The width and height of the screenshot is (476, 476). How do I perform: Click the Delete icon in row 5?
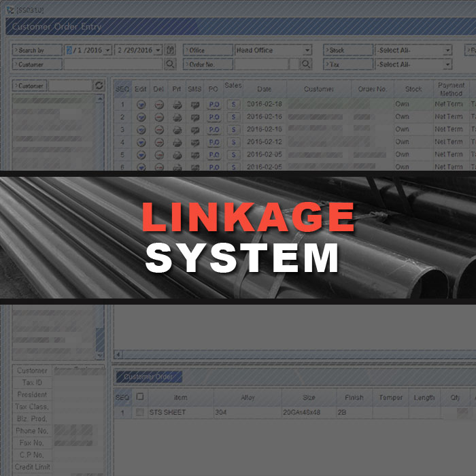point(159,155)
